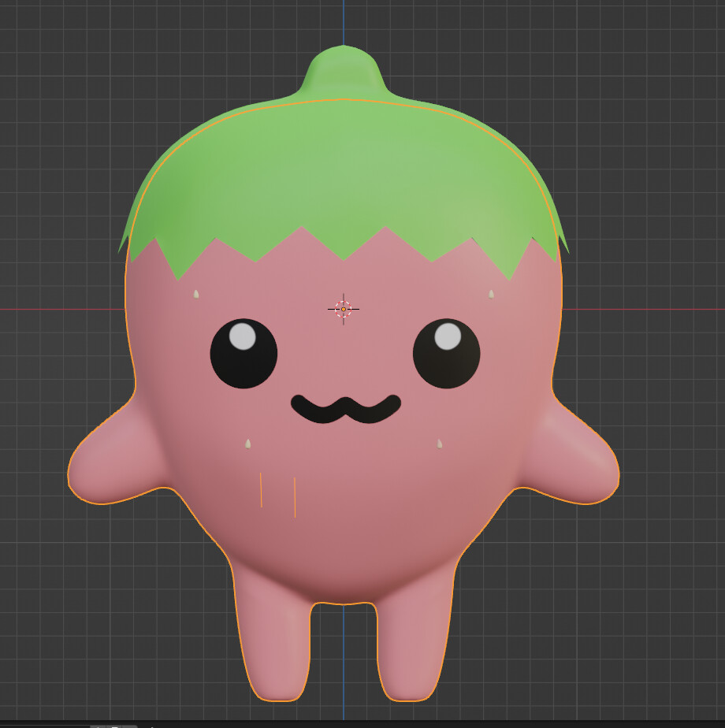Click the white highlight in left eye
The width and height of the screenshot is (725, 728).
243,336
